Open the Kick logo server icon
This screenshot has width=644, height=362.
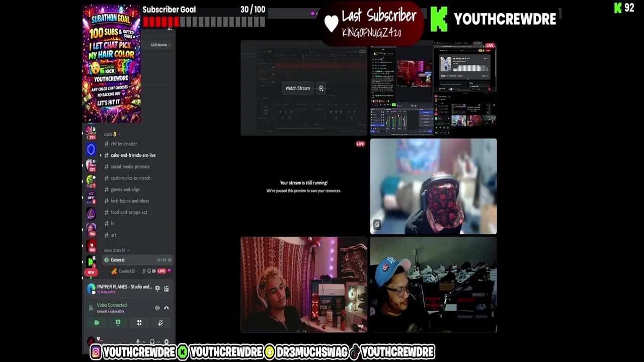click(x=91, y=261)
